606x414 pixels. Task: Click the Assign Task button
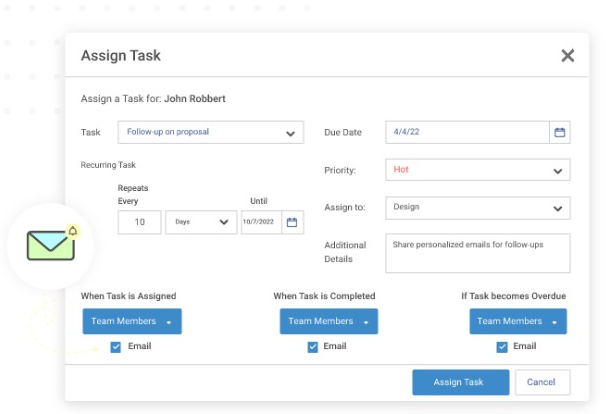coord(461,382)
